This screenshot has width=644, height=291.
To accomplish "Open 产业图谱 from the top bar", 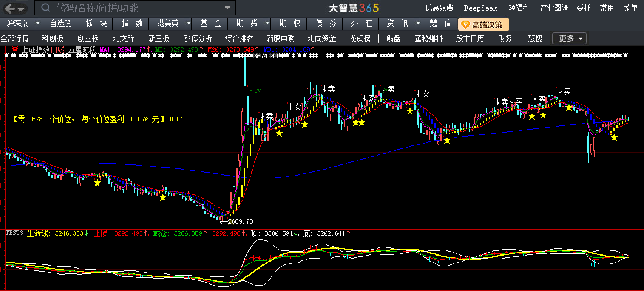I will [x=554, y=8].
